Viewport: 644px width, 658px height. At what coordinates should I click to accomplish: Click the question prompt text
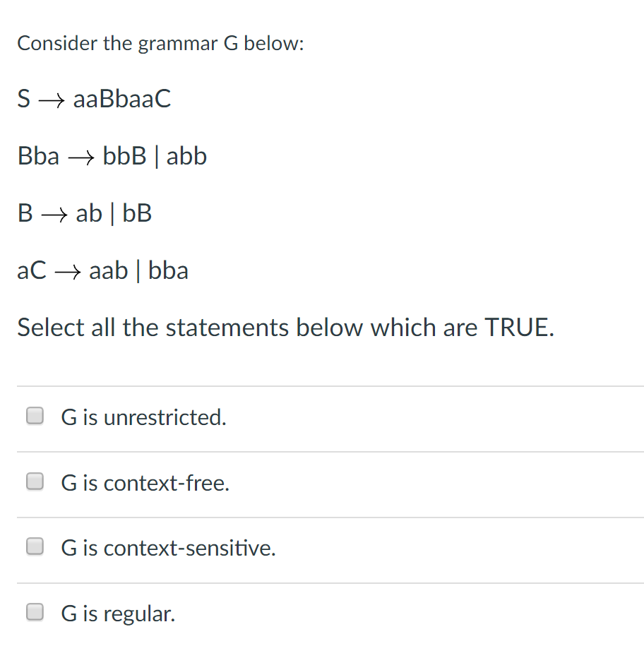click(160, 43)
